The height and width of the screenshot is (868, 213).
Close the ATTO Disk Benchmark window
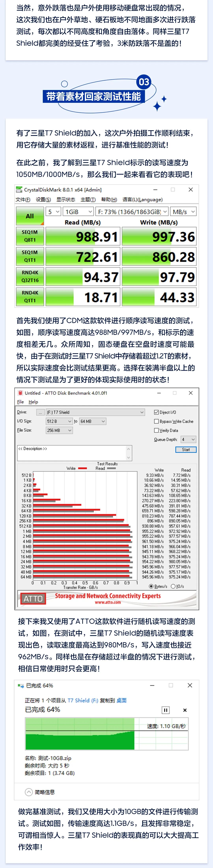190,393
